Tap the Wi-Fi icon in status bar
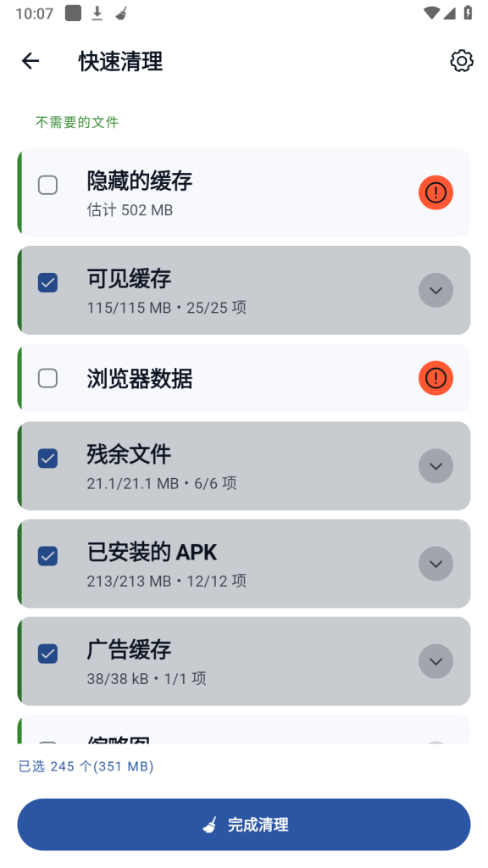488x868 pixels. click(431, 14)
